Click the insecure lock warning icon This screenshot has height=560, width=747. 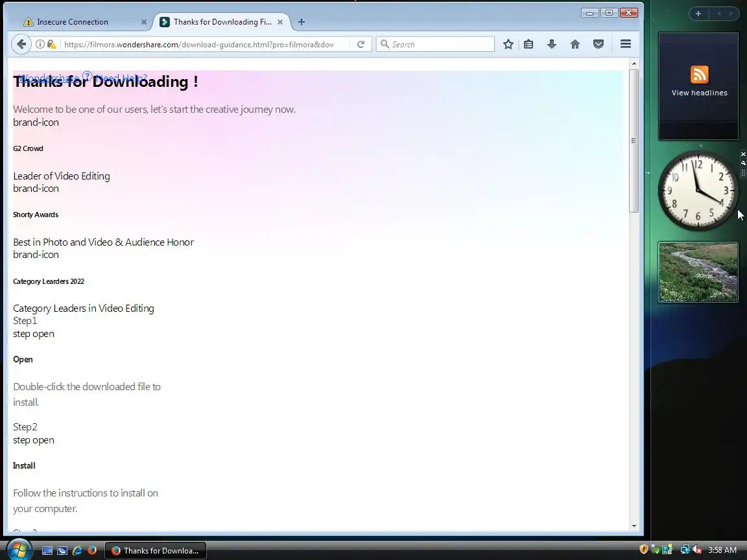tap(51, 44)
